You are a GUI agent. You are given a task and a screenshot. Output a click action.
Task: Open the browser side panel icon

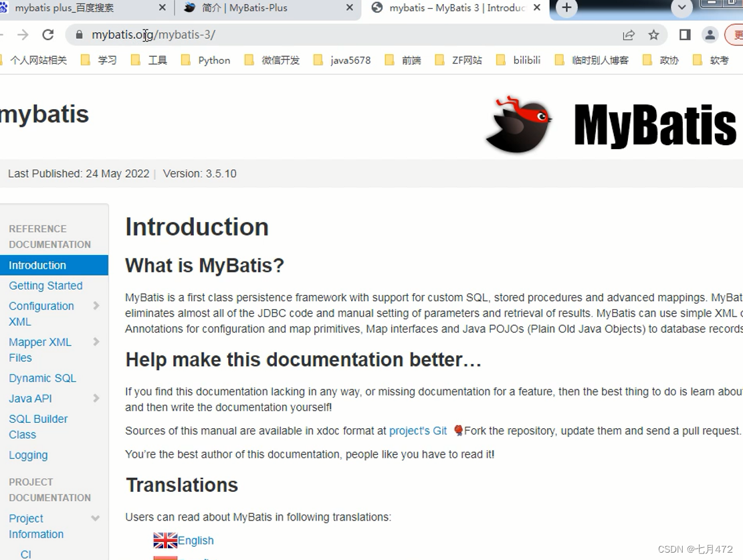684,34
